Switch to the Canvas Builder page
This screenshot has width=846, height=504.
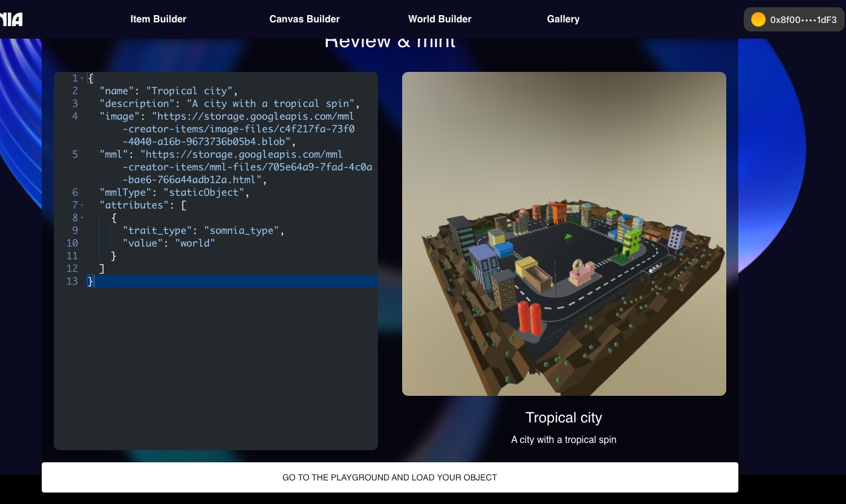(x=304, y=19)
